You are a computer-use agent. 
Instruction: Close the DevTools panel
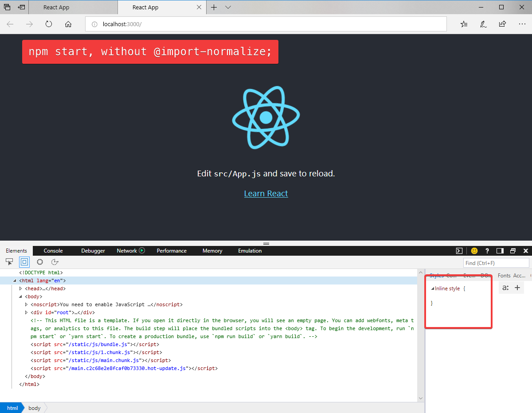pyautogui.click(x=526, y=251)
